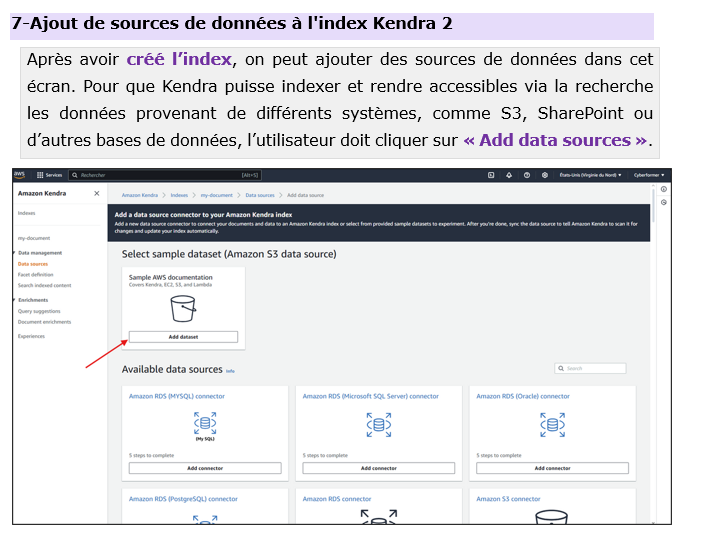Open Amazon RDS (Microsoft SQL Server) connector link

point(371,396)
